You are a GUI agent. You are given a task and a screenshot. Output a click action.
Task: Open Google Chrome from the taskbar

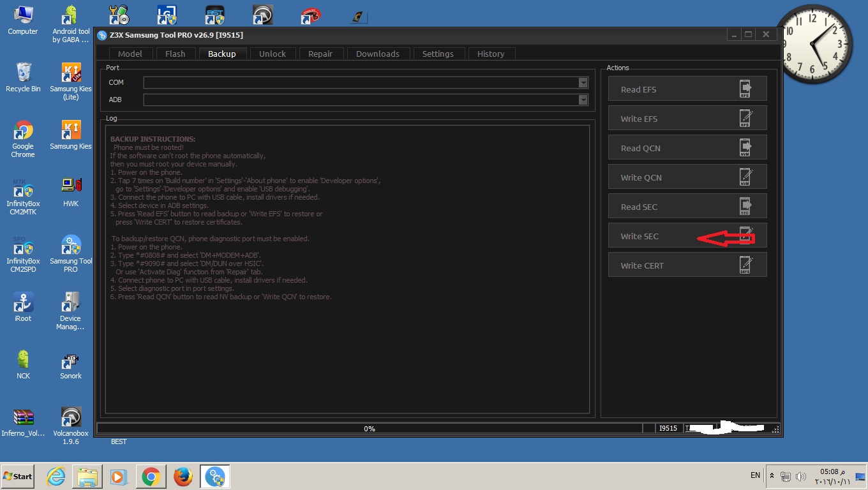(x=151, y=477)
